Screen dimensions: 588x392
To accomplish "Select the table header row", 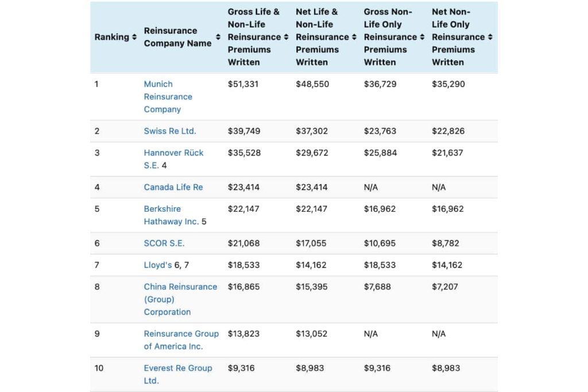I will (294, 37).
